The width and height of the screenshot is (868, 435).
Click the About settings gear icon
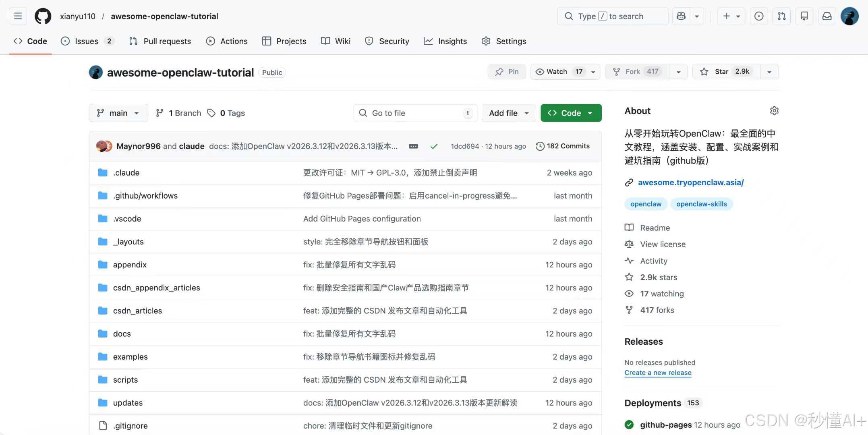774,111
